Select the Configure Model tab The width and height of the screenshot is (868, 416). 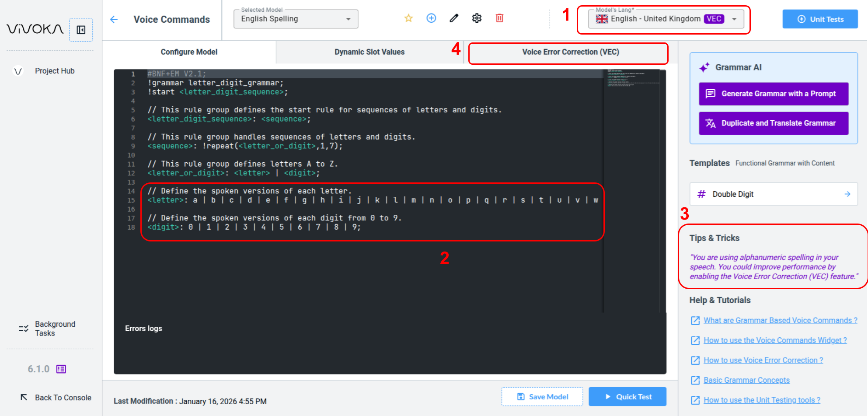(x=189, y=52)
